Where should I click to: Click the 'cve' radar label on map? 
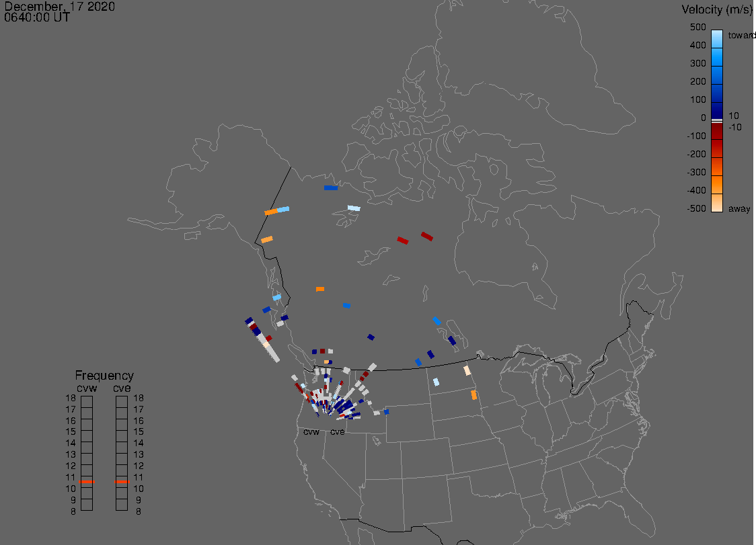point(338,431)
